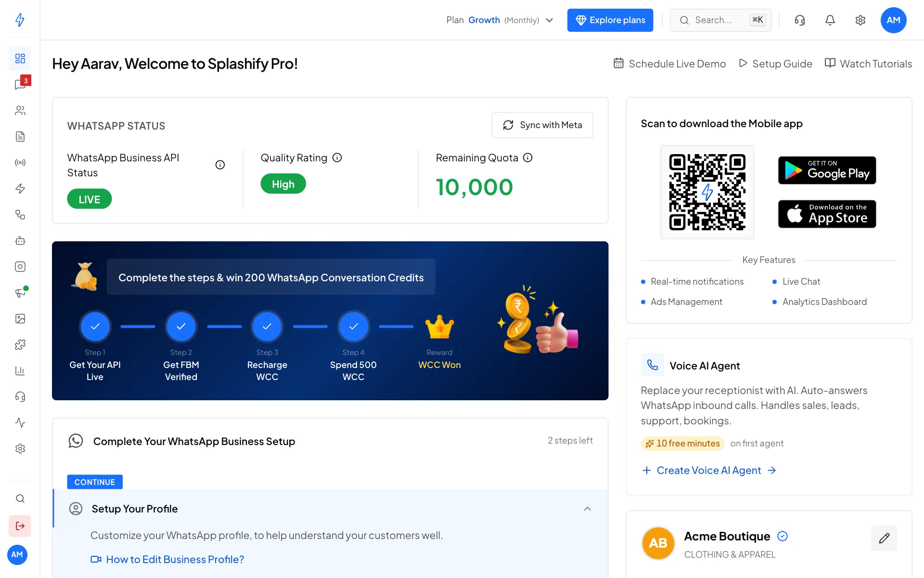Open Watch Tutorials link
The height and width of the screenshot is (578, 924).
coord(868,64)
